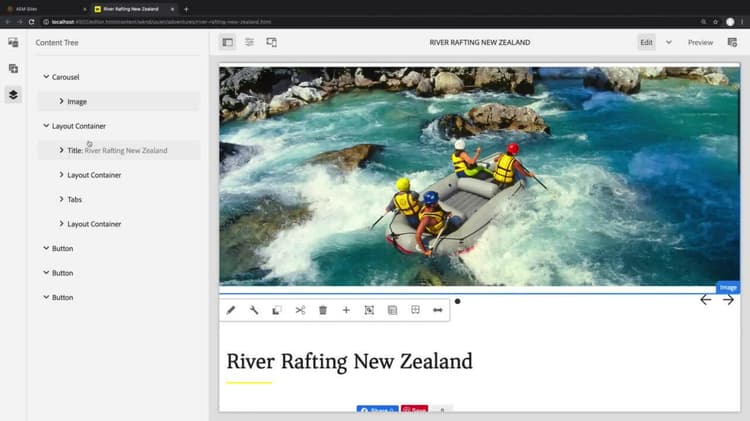Image resolution: width=750 pixels, height=421 pixels.
Task: Collapse the Carousel tree node
Action: 46,77
